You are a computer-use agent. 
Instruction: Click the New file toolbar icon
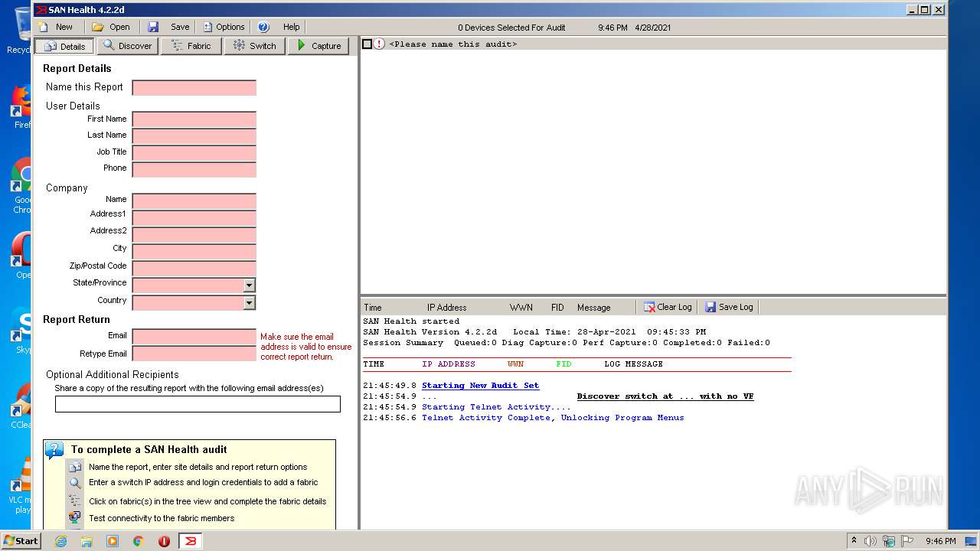pyautogui.click(x=44, y=27)
